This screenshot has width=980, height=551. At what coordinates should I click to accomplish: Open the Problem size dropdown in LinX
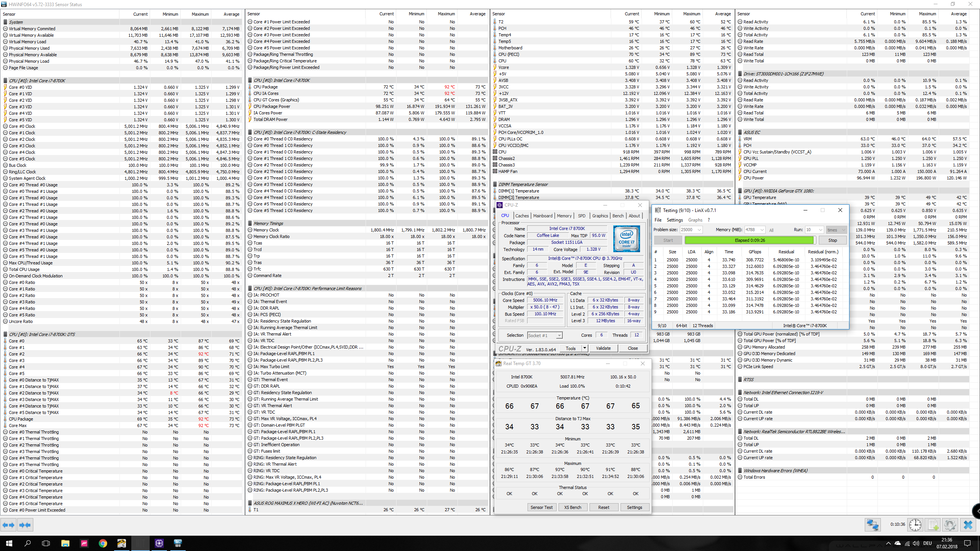(699, 230)
